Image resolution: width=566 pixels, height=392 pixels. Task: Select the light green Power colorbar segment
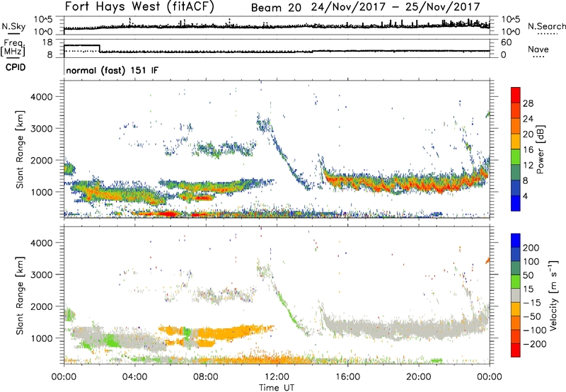[516, 156]
